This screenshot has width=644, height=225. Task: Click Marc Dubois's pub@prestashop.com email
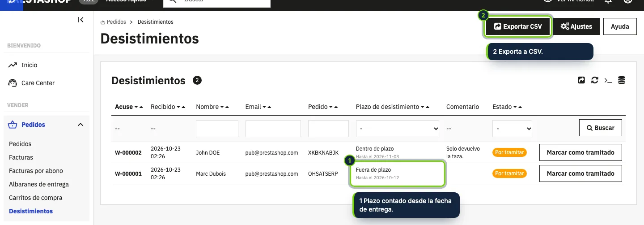click(271, 174)
